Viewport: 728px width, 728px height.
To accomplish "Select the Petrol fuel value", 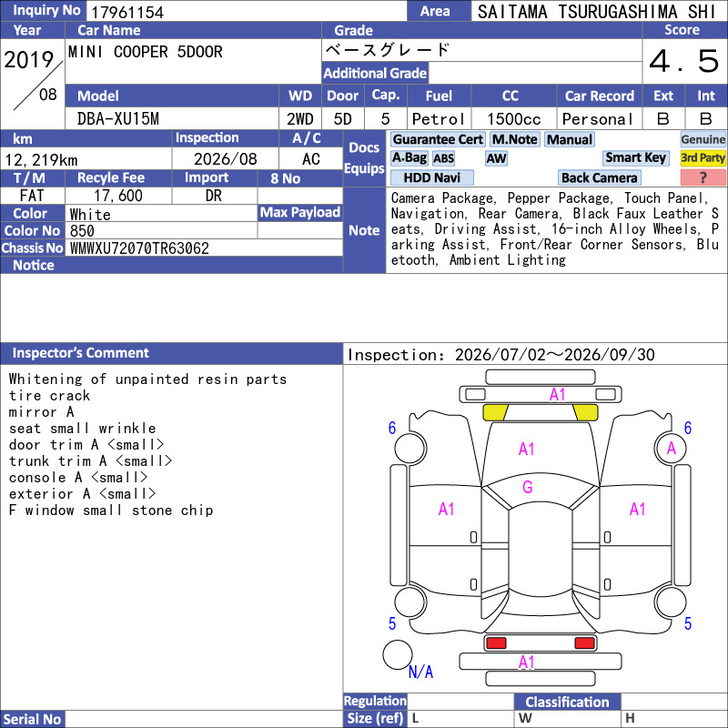I will [x=439, y=119].
